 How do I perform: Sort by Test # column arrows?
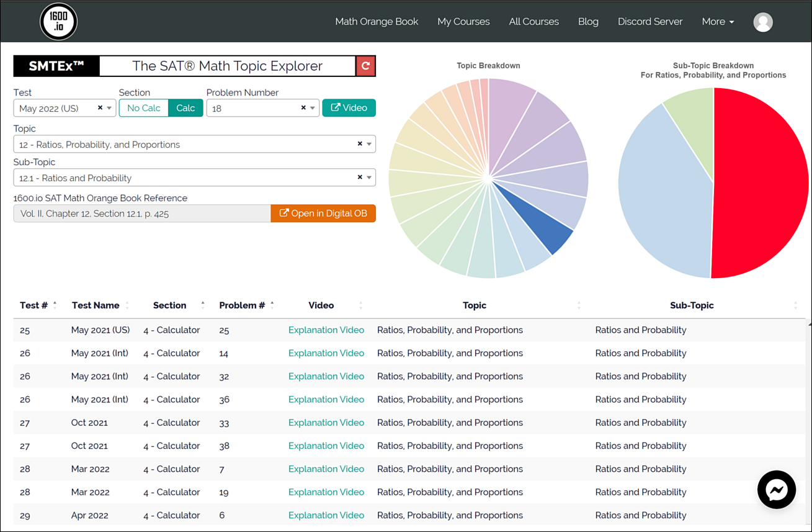coord(55,305)
